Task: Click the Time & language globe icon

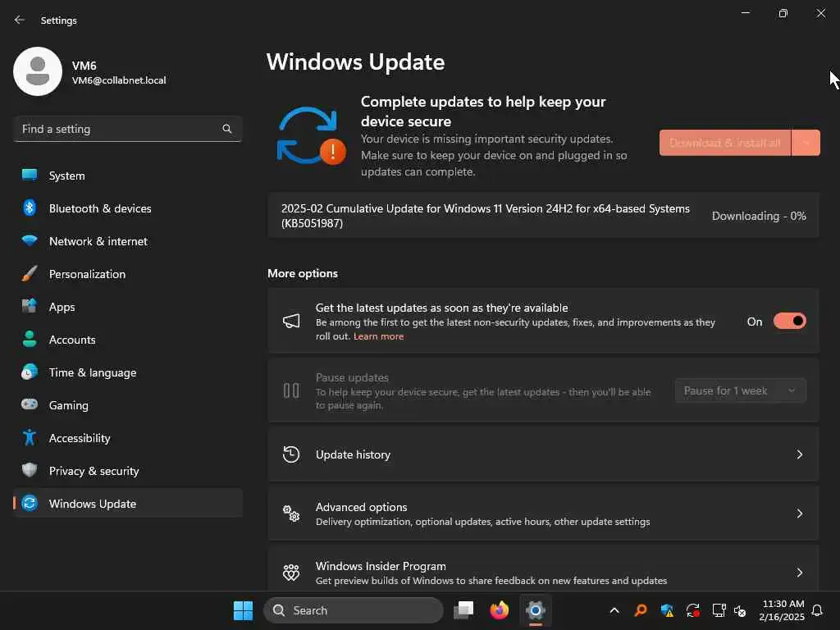Action: pyautogui.click(x=30, y=372)
